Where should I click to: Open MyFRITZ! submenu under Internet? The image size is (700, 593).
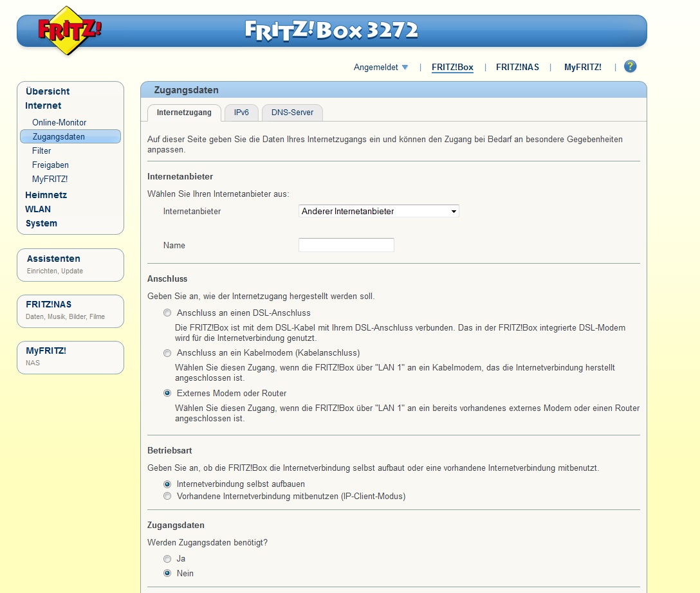tap(50, 179)
